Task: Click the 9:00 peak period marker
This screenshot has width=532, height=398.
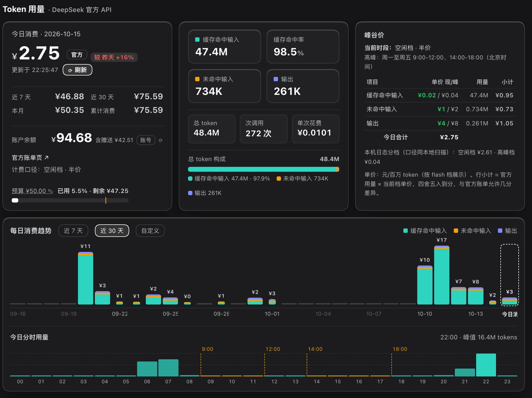Action: (x=207, y=349)
